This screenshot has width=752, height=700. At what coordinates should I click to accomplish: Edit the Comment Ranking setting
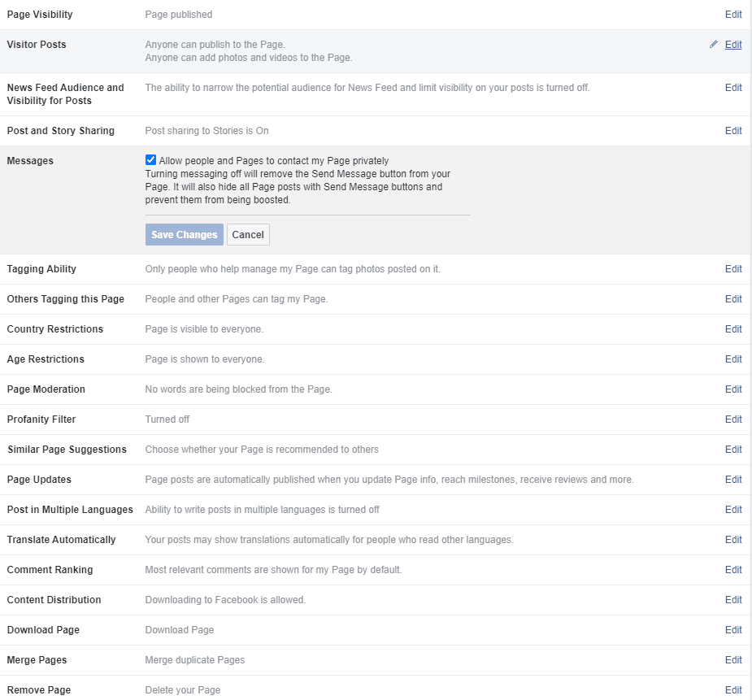coord(732,569)
